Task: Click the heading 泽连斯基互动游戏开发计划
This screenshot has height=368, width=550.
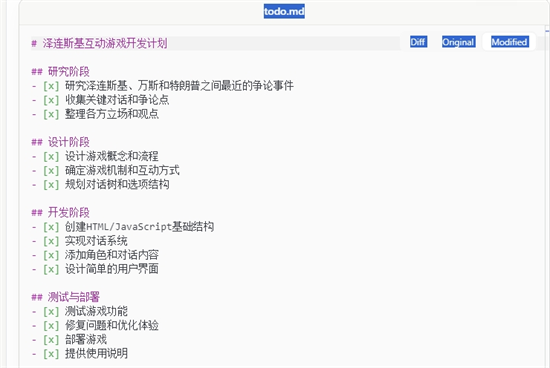Action: pyautogui.click(x=105, y=44)
